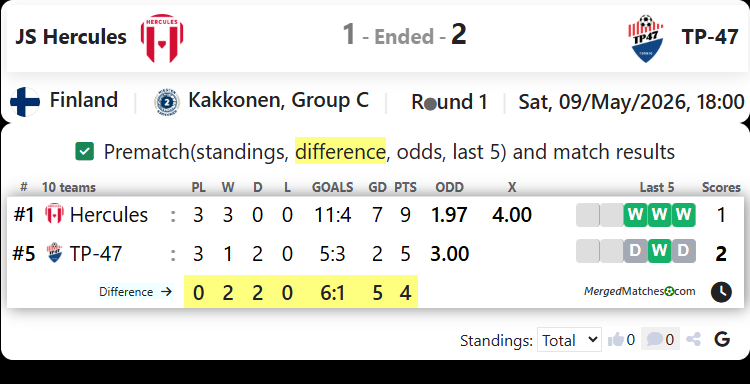This screenshot has height=384, width=750.
Task: Click the Google G icon
Action: point(722,339)
